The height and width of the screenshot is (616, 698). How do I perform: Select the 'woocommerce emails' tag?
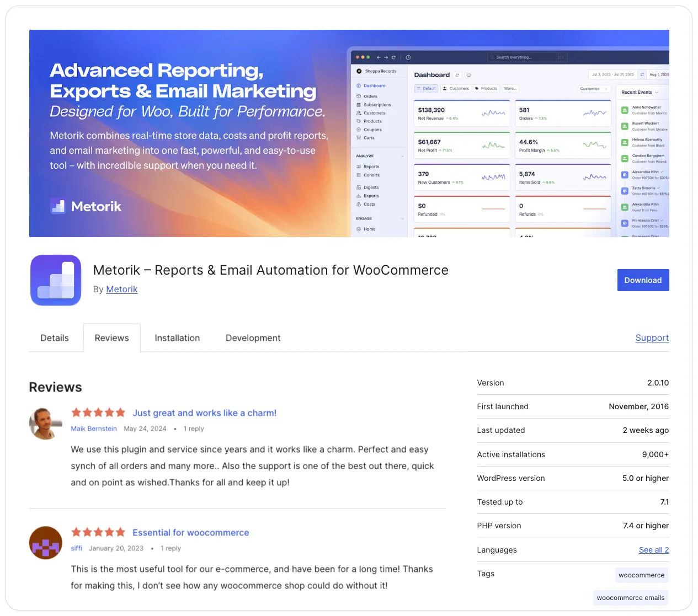[630, 598]
